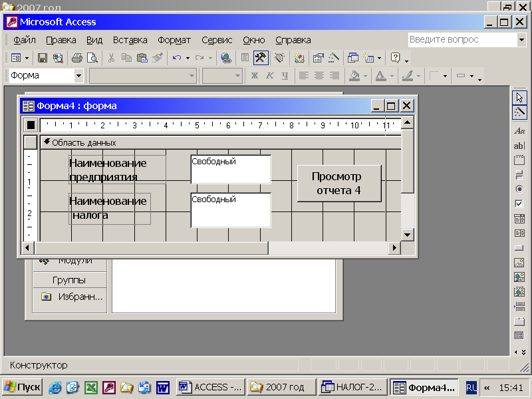Select the Check Box tool in the toolbox
This screenshot has width=532, height=399.
tap(519, 204)
